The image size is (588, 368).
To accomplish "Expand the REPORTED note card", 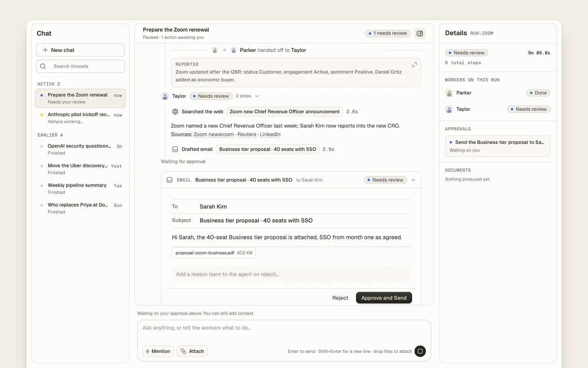I will click(x=414, y=65).
